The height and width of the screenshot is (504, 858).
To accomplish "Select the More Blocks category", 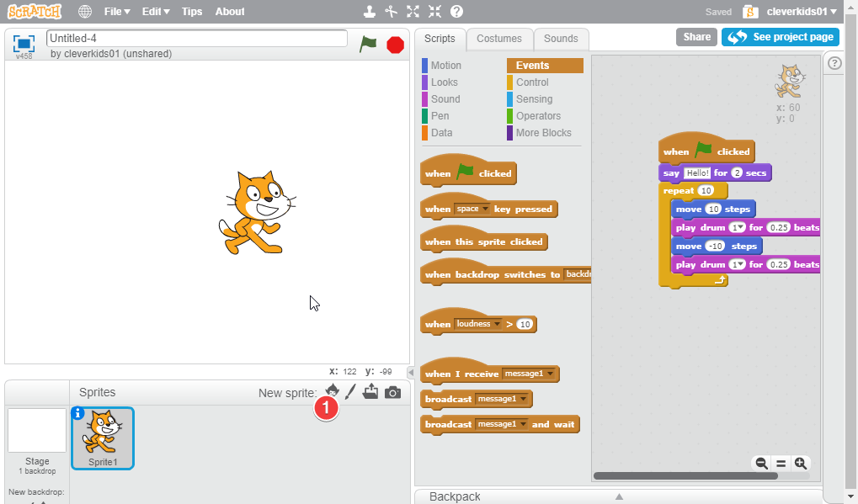I will tap(543, 134).
